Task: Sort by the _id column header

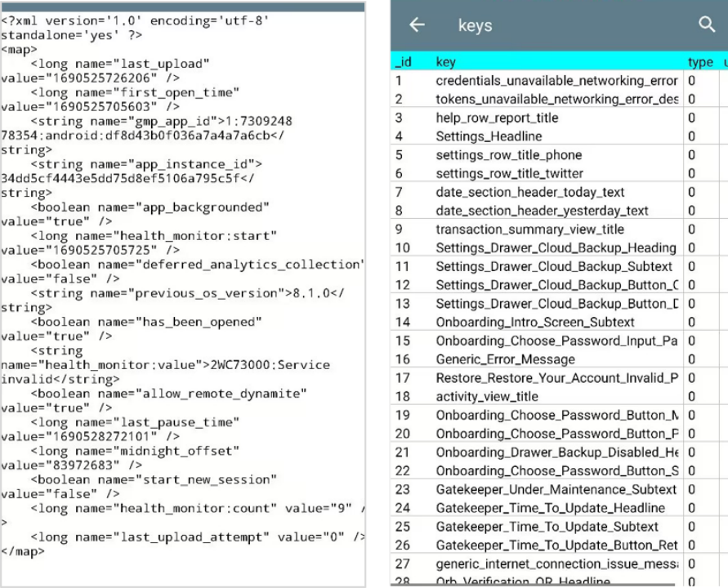Action: [403, 62]
